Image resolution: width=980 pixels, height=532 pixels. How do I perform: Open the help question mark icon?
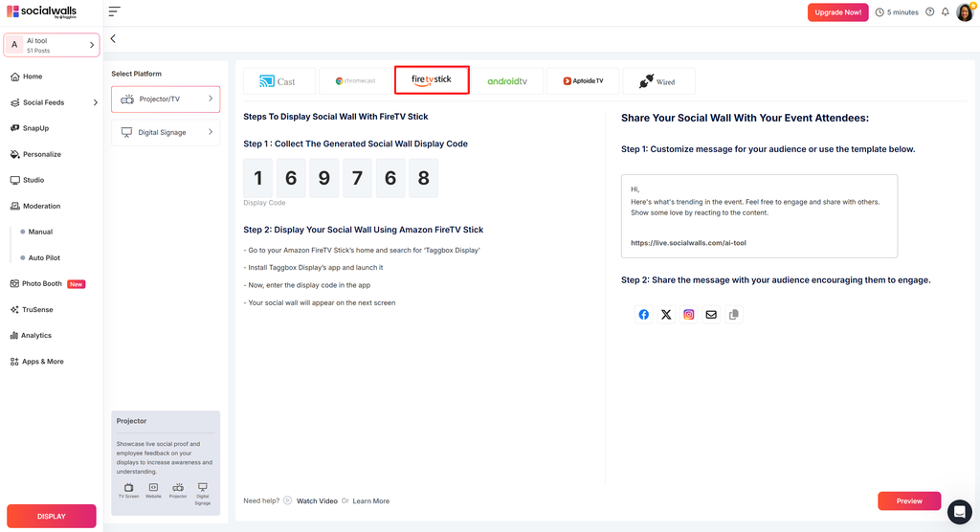tap(930, 11)
